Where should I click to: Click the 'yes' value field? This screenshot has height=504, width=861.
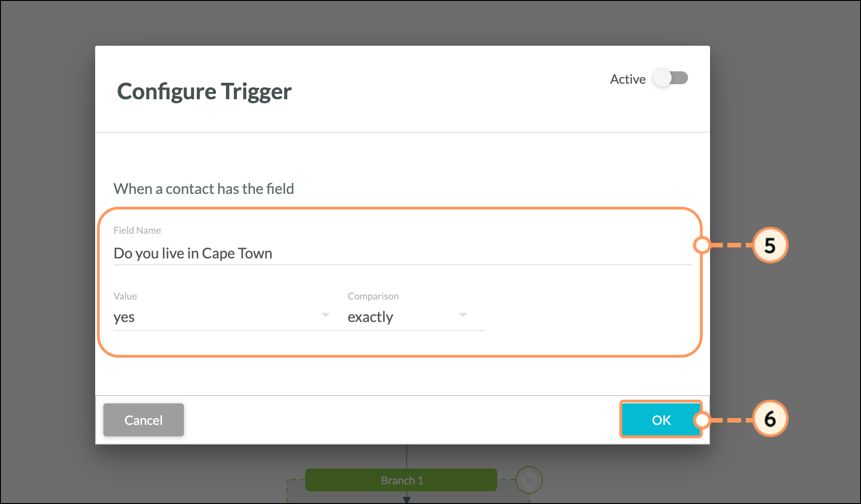click(222, 317)
